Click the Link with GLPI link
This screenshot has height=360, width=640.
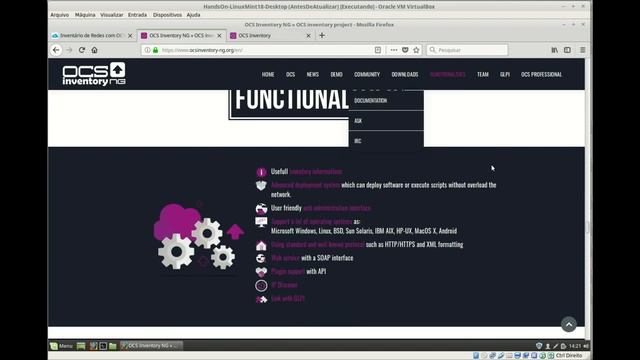[288, 299]
